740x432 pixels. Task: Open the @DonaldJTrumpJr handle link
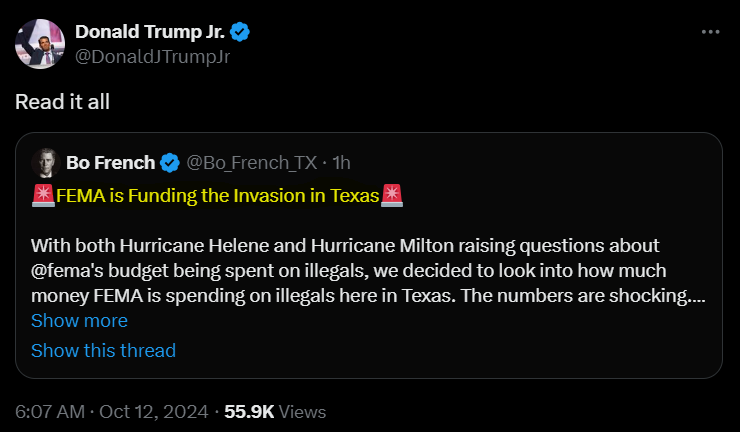[x=153, y=56]
